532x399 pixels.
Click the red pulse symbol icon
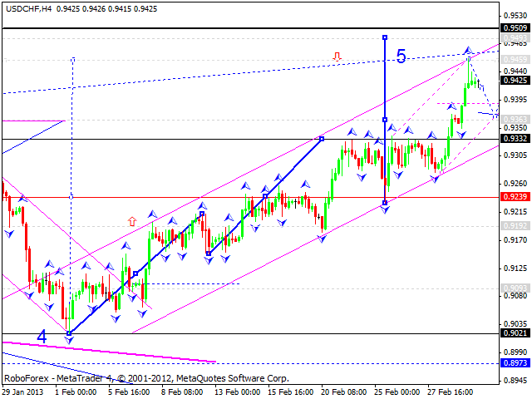click(x=337, y=57)
